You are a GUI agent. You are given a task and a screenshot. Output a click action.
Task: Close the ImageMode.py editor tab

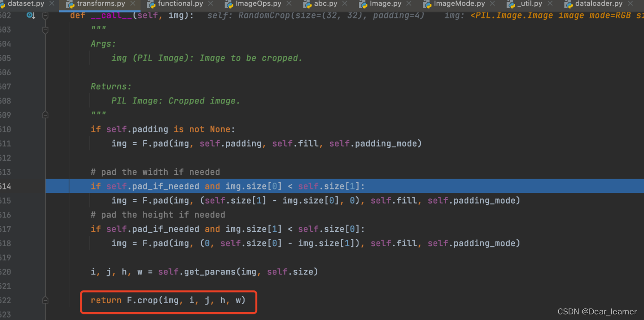pos(492,4)
